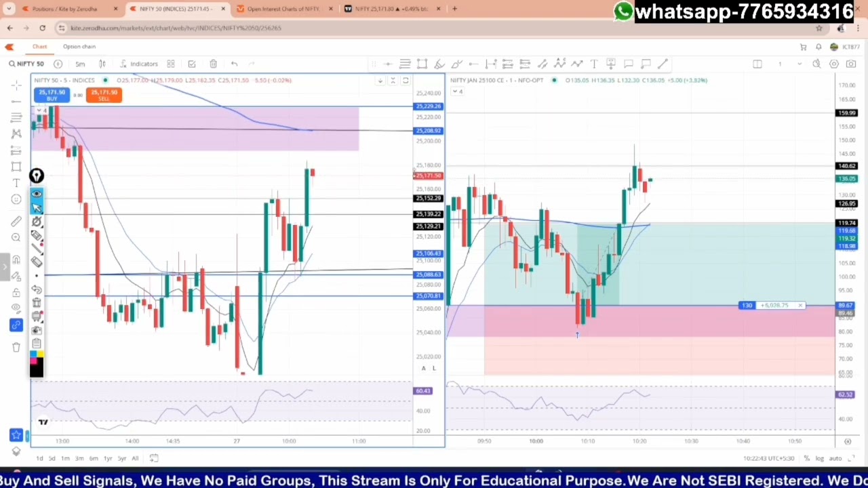The width and height of the screenshot is (868, 488).
Task: Pick the black color swatch
Action: tap(37, 369)
